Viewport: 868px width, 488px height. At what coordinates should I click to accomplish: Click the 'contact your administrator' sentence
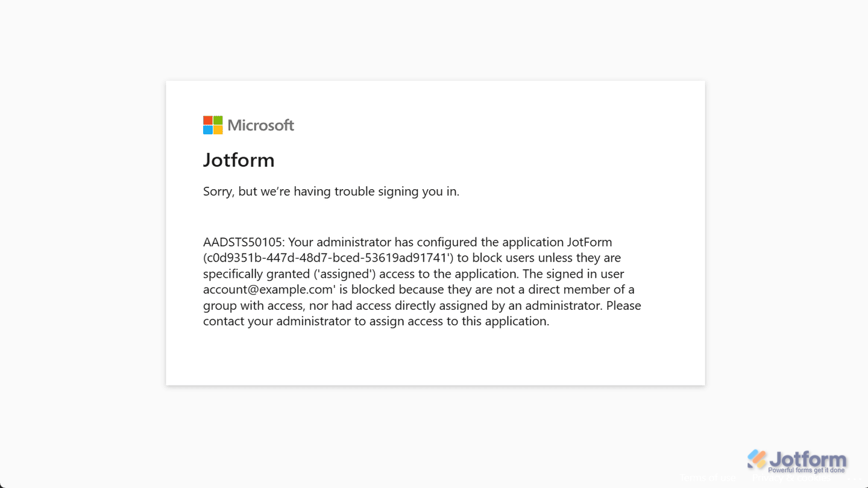(376, 321)
